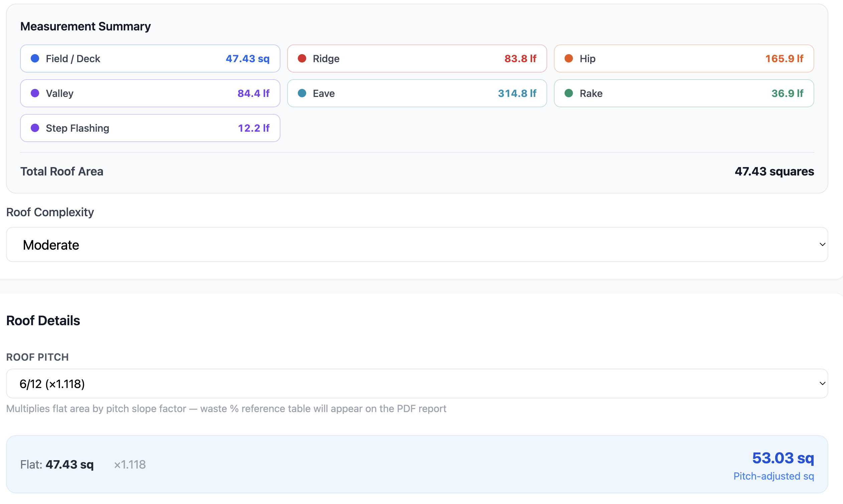The width and height of the screenshot is (843, 504).
Task: Click the green Rake color dot
Action: 569,93
